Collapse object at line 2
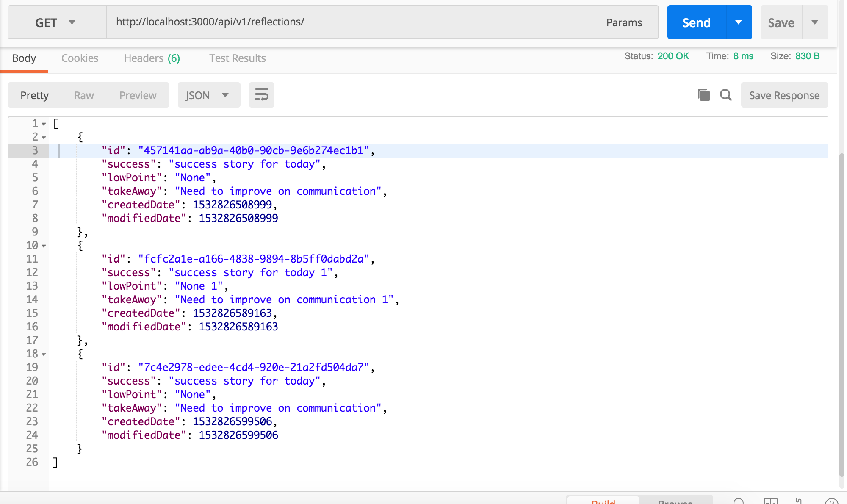Screen dimensions: 847x504 click(44, 138)
